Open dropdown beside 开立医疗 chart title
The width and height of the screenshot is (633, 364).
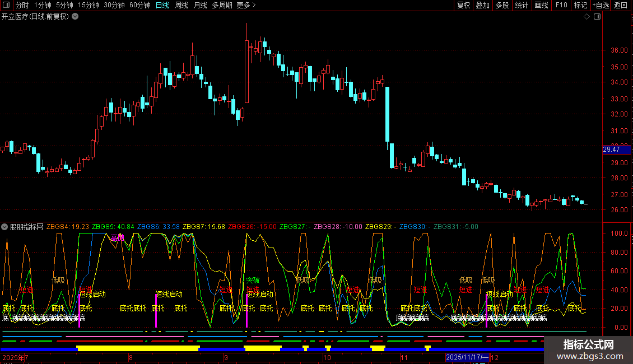click(x=75, y=17)
